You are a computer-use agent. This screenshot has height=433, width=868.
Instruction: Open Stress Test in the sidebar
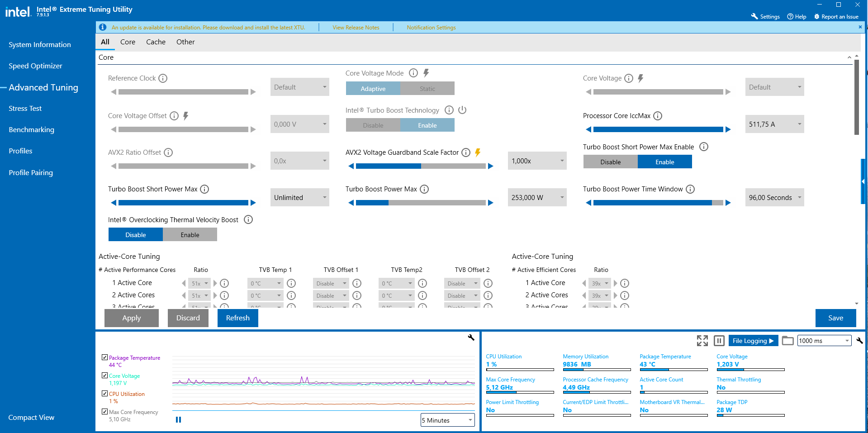coord(25,109)
